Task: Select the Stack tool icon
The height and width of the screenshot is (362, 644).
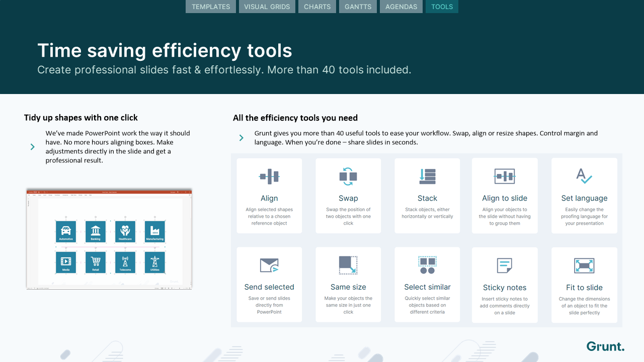Action: pos(427,176)
